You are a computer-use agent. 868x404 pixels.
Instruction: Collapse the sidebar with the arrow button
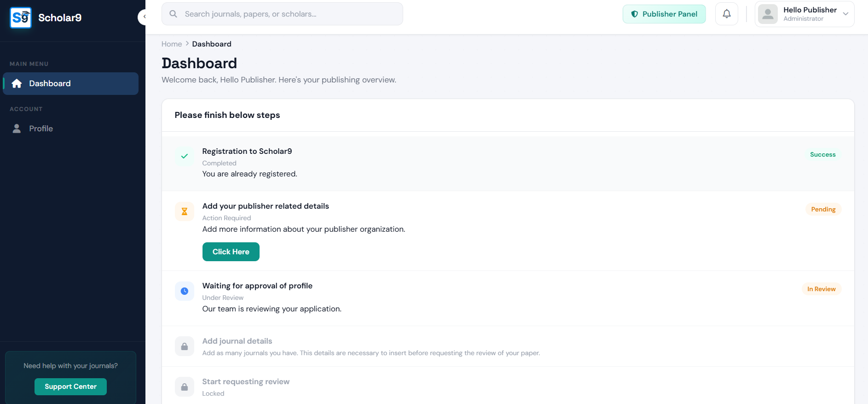click(x=143, y=17)
